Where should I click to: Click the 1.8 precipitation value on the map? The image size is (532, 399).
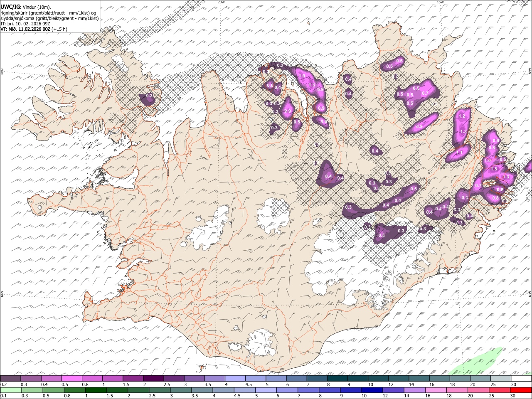coord(494,169)
